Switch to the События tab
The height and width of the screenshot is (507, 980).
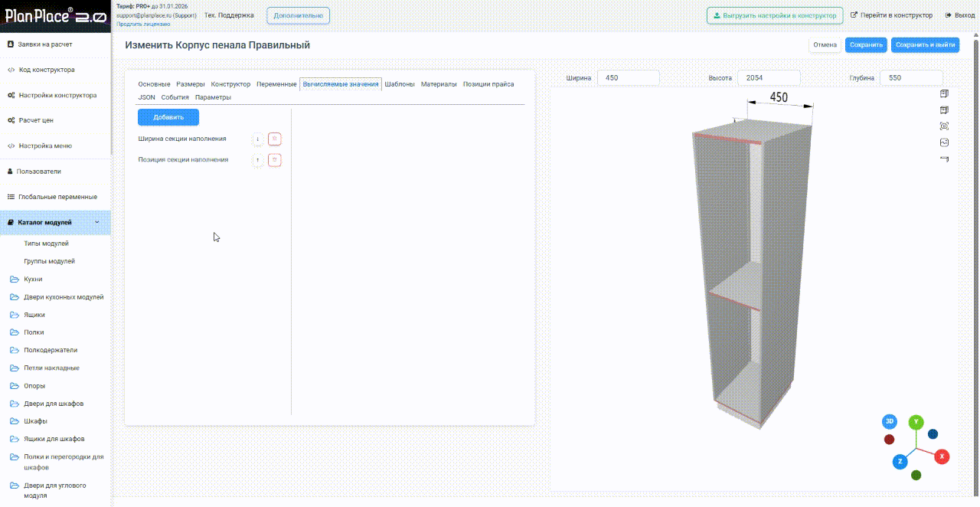point(175,97)
